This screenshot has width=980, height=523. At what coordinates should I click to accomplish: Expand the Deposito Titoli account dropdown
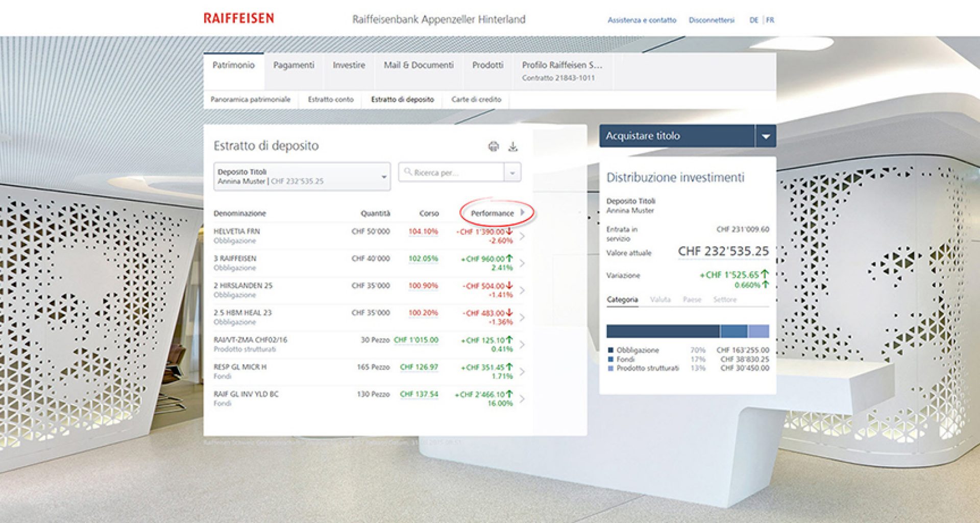383,177
